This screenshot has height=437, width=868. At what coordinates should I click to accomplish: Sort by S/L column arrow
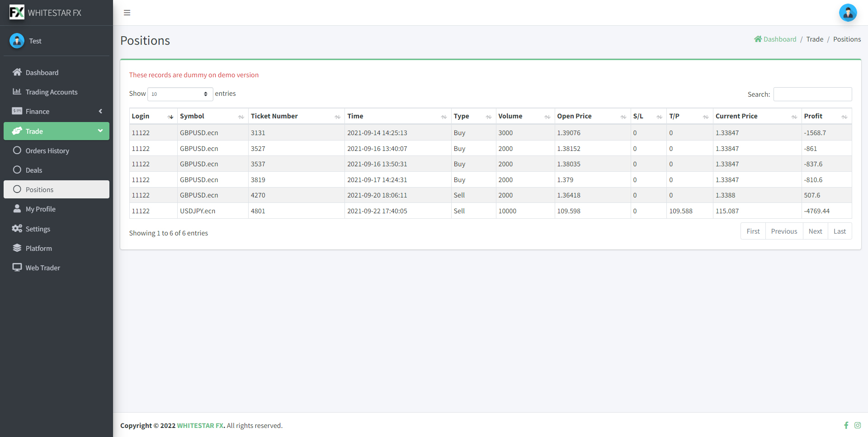pyautogui.click(x=659, y=117)
